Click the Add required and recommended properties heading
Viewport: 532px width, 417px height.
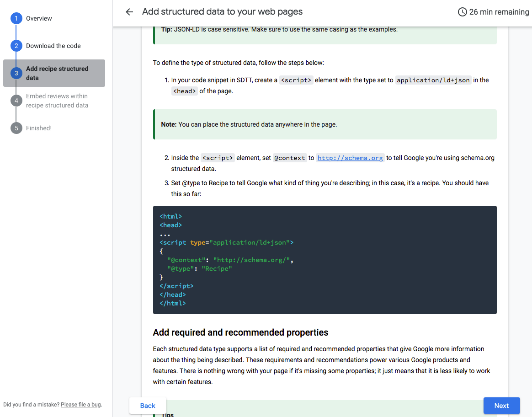coord(240,332)
